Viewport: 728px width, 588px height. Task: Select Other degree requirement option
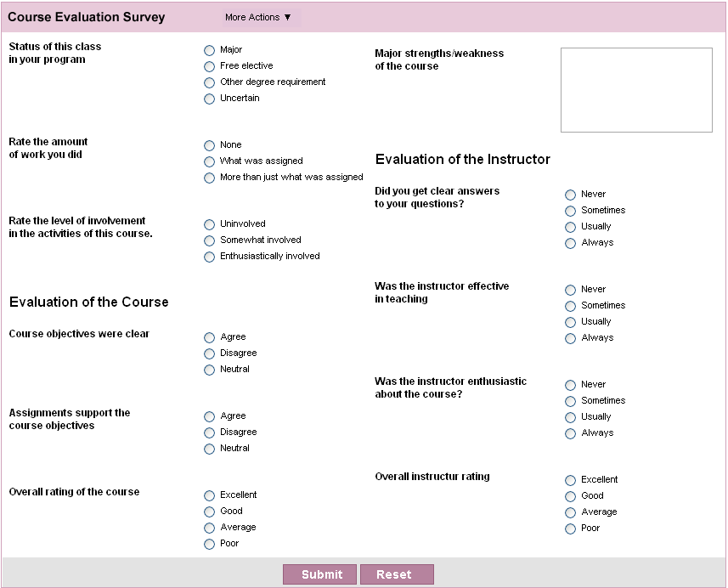pyautogui.click(x=210, y=83)
